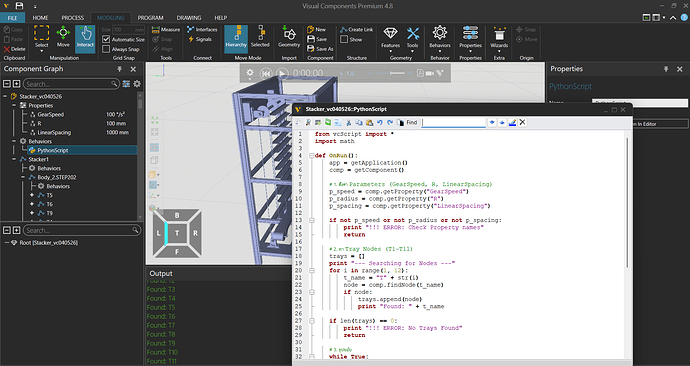690x366 pixels.
Task: Expand the T9 tree node
Action: [32, 213]
